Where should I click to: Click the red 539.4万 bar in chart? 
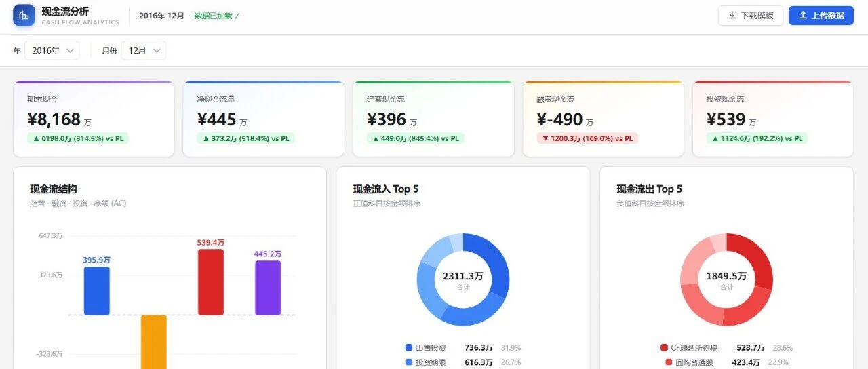[211, 281]
